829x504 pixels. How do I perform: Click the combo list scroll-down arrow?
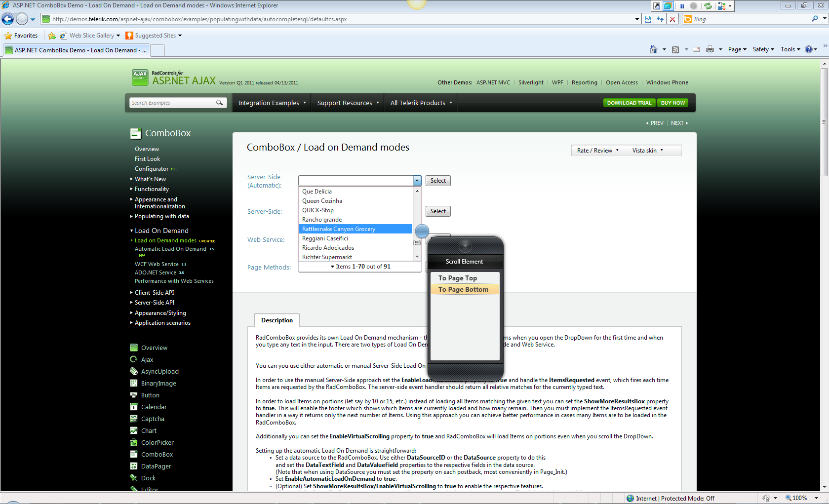click(x=417, y=257)
